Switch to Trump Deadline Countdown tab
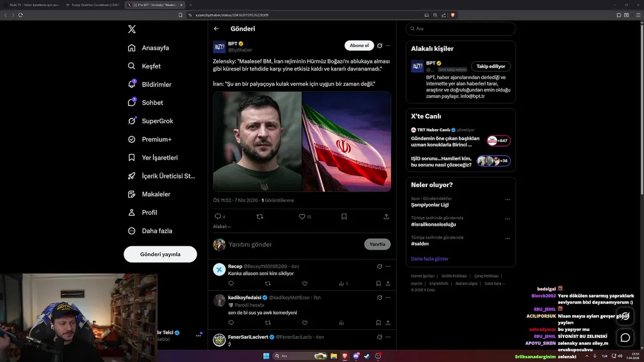Image resolution: width=644 pixels, height=362 pixels. (93, 5)
